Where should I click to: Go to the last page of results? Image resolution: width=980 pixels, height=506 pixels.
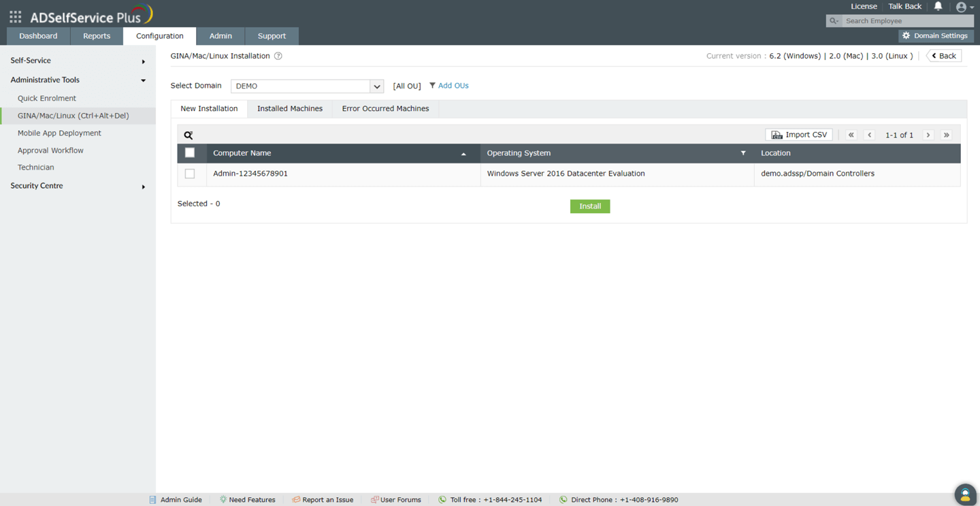tap(946, 135)
